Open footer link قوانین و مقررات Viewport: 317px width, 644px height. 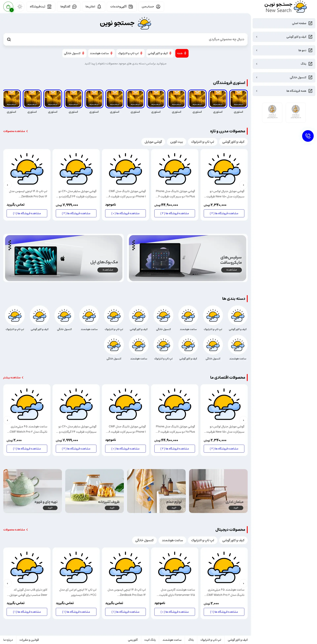tap(29, 640)
